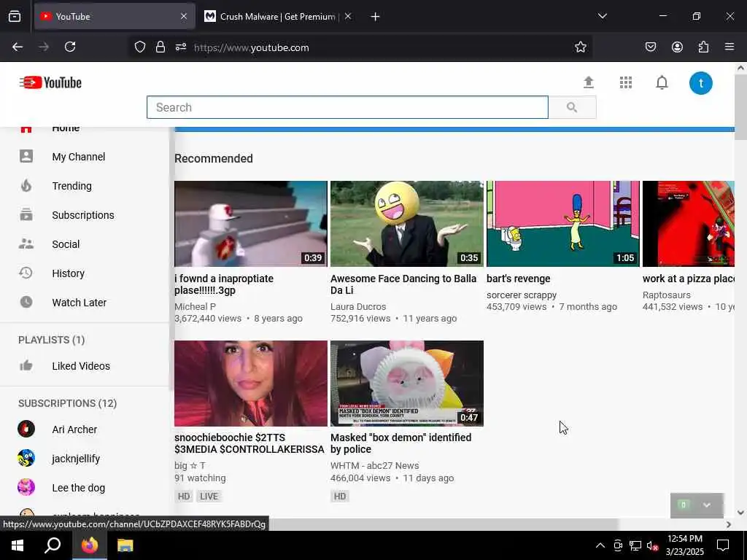Open the Firefox account icon
Viewport: 747px width, 560px height.
pyautogui.click(x=677, y=47)
